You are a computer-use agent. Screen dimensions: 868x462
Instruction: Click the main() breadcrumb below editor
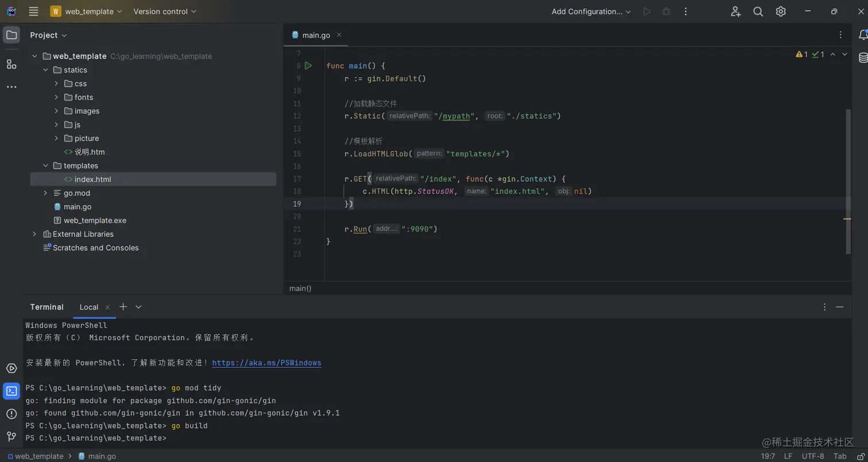[300, 288]
